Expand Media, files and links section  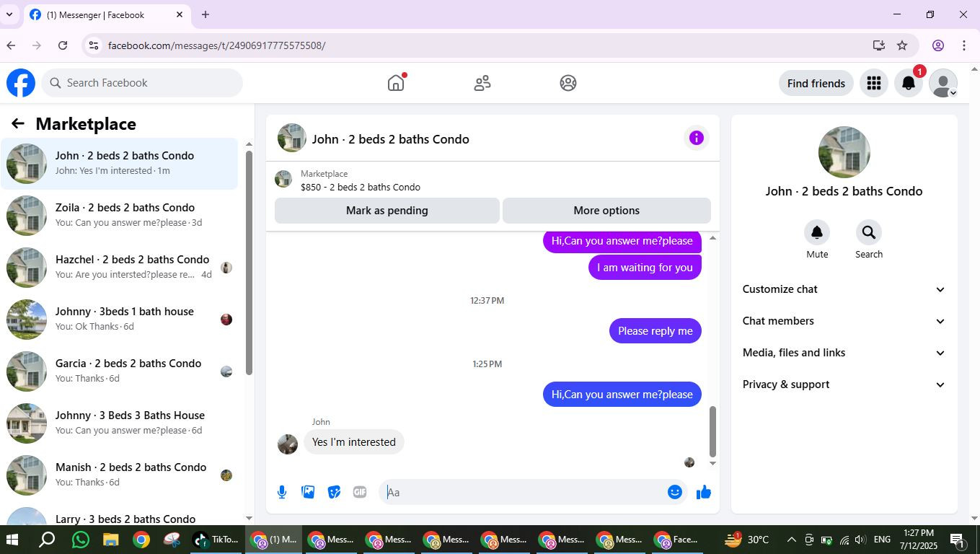[x=844, y=353]
